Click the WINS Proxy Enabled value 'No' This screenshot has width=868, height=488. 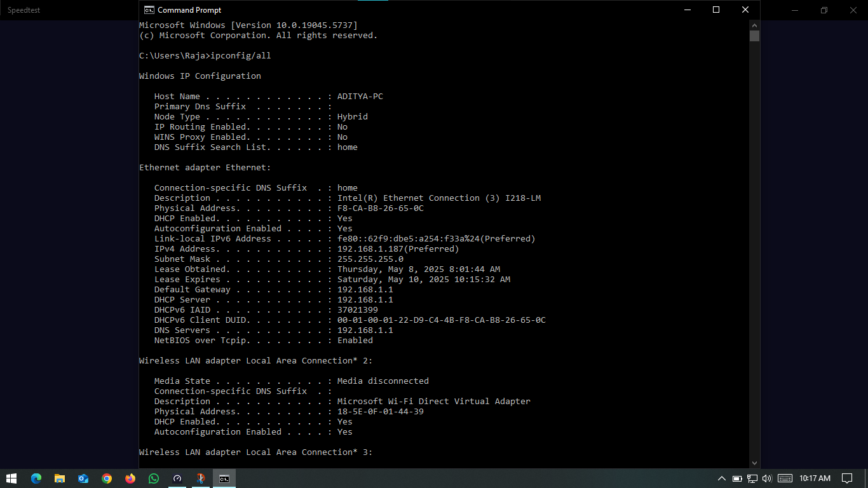click(342, 137)
